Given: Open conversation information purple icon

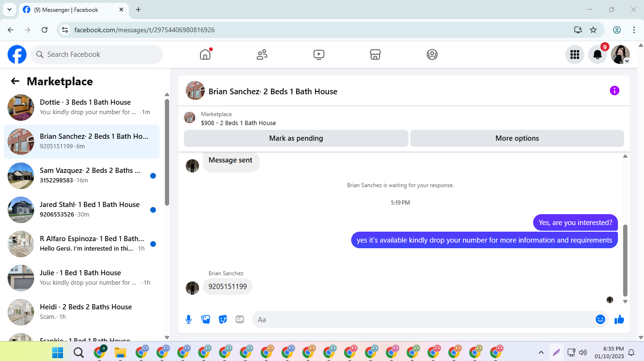Looking at the screenshot, I should tap(615, 90).
